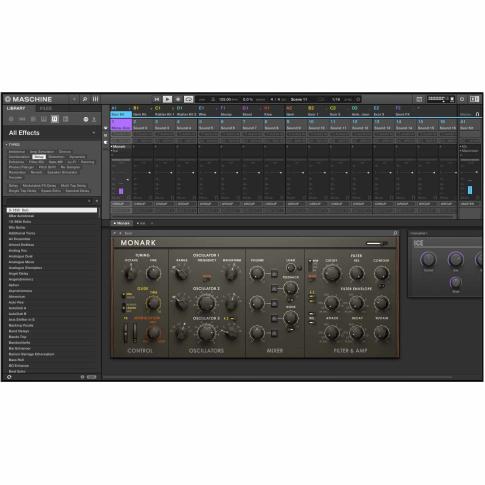Open the All Effects product dropdown
The height and width of the screenshot is (485, 485).
(x=94, y=133)
